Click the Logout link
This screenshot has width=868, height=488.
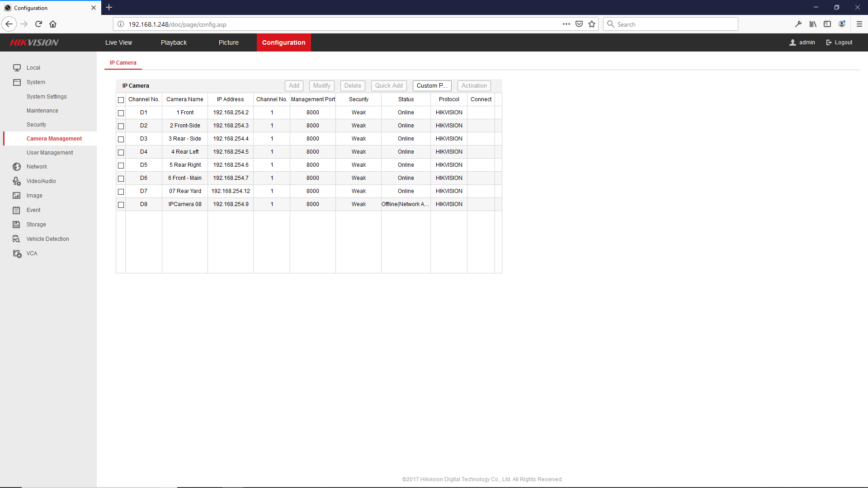pyautogui.click(x=840, y=42)
